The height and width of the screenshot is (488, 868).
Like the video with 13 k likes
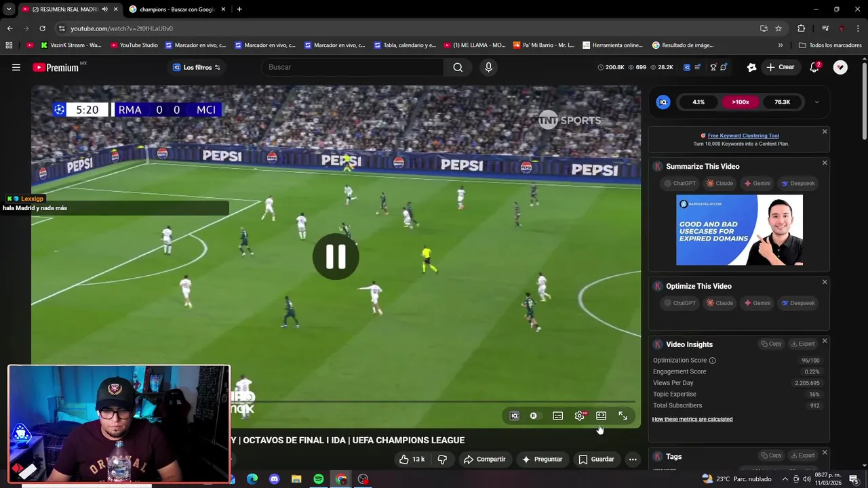412,459
